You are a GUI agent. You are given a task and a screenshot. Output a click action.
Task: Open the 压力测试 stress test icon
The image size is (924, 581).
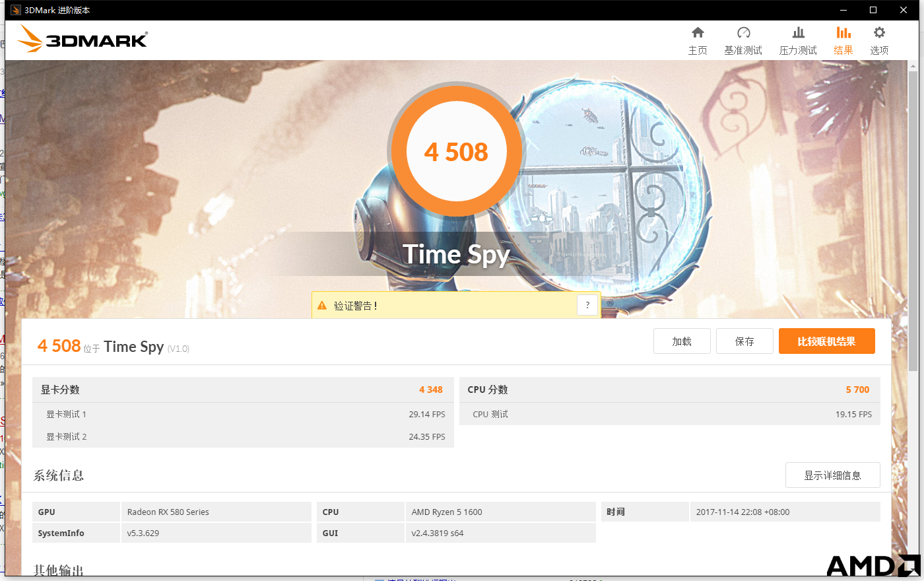click(x=798, y=32)
